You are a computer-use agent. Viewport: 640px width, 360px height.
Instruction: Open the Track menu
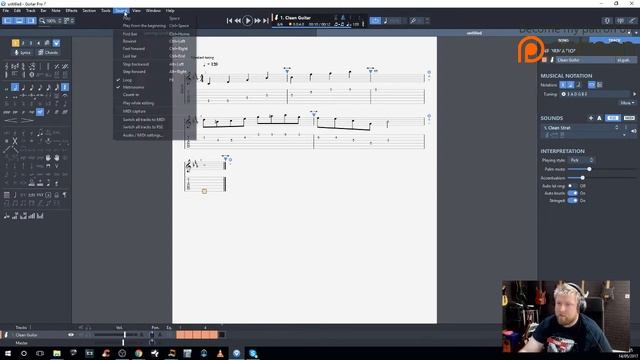(x=31, y=11)
